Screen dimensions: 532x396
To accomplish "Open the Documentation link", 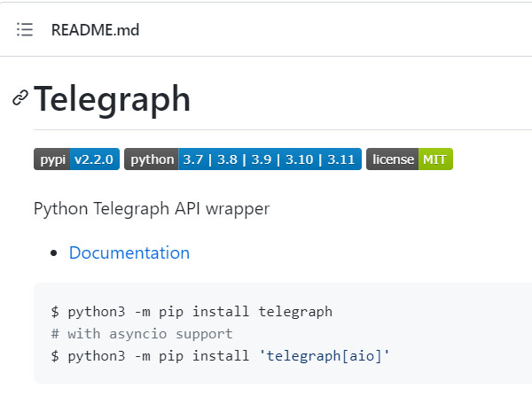I will [129, 252].
